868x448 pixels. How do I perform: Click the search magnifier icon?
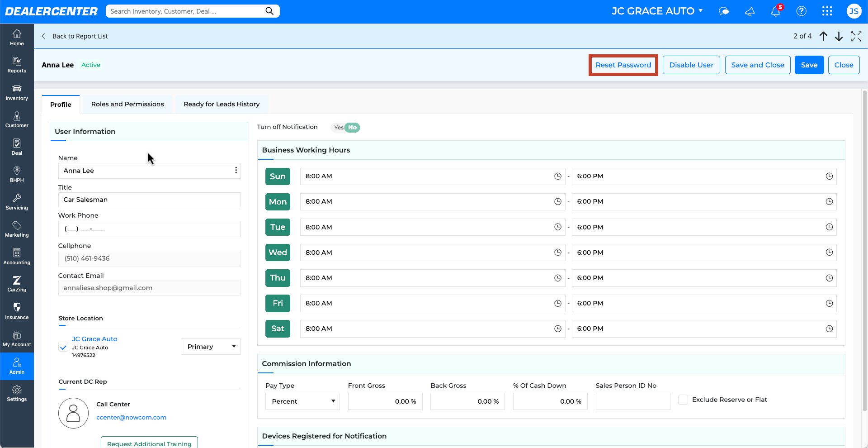(269, 11)
